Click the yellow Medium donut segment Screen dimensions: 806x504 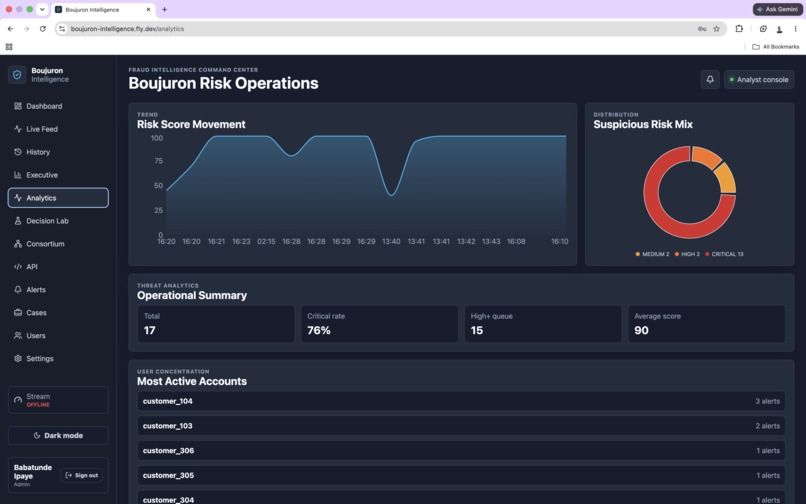click(726, 178)
